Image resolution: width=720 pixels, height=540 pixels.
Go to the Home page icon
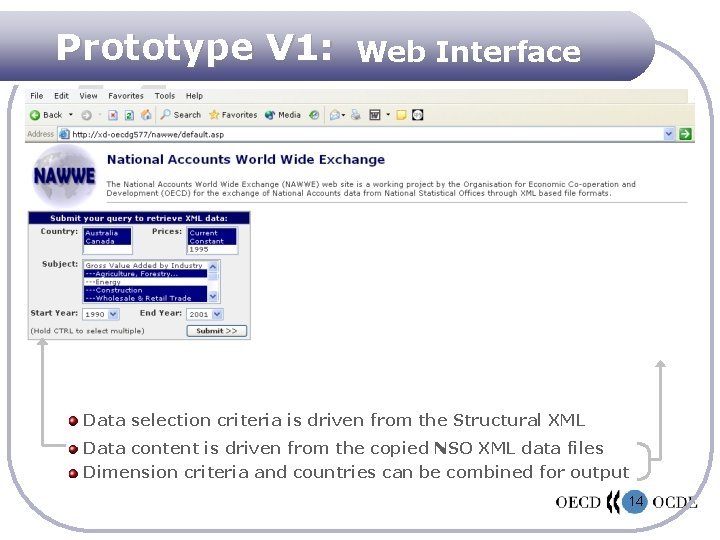tap(146, 115)
